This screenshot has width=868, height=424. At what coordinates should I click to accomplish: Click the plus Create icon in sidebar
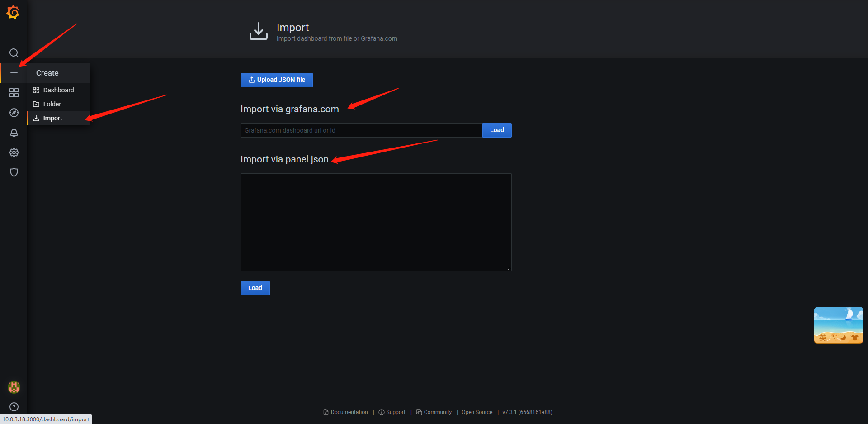pos(14,73)
